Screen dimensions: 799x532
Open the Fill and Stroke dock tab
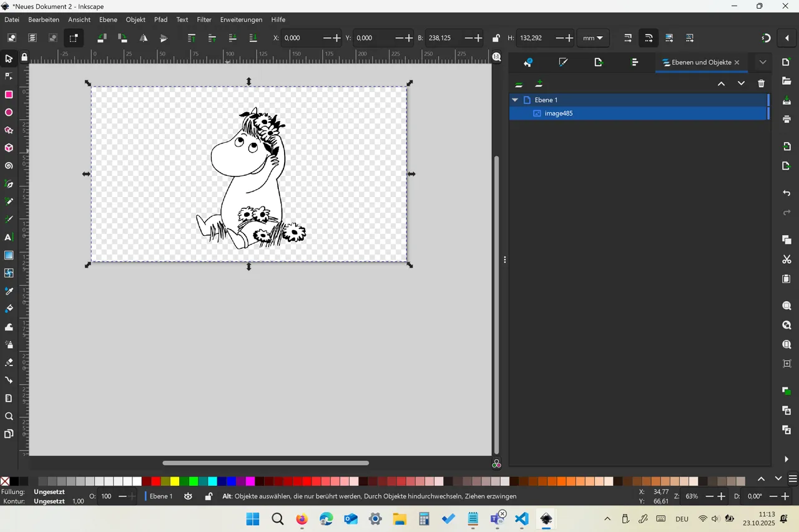(563, 62)
